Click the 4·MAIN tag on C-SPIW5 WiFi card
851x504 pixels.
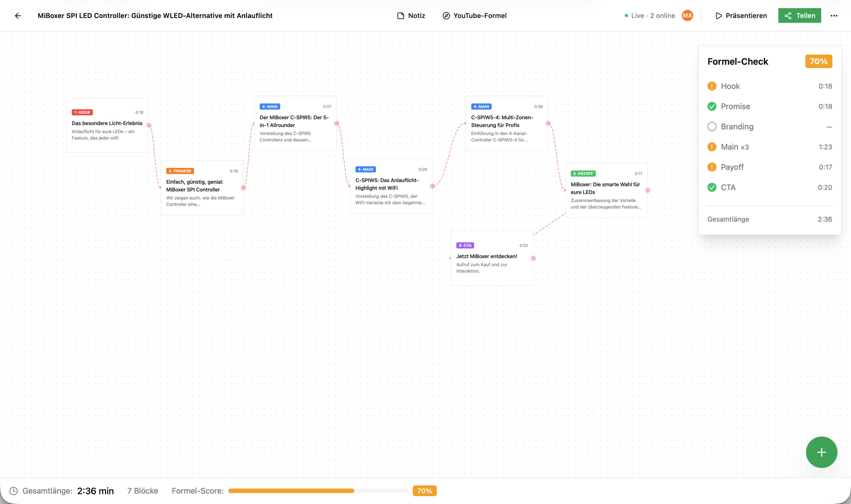click(x=366, y=169)
